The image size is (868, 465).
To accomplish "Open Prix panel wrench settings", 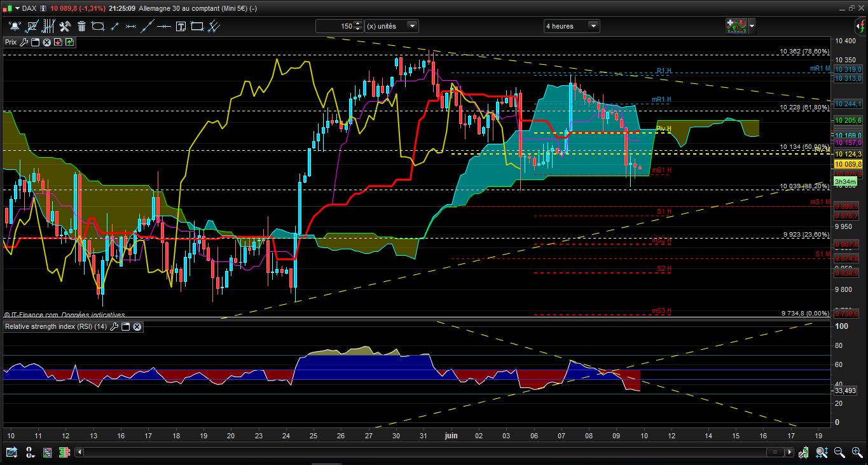I will pos(24,42).
